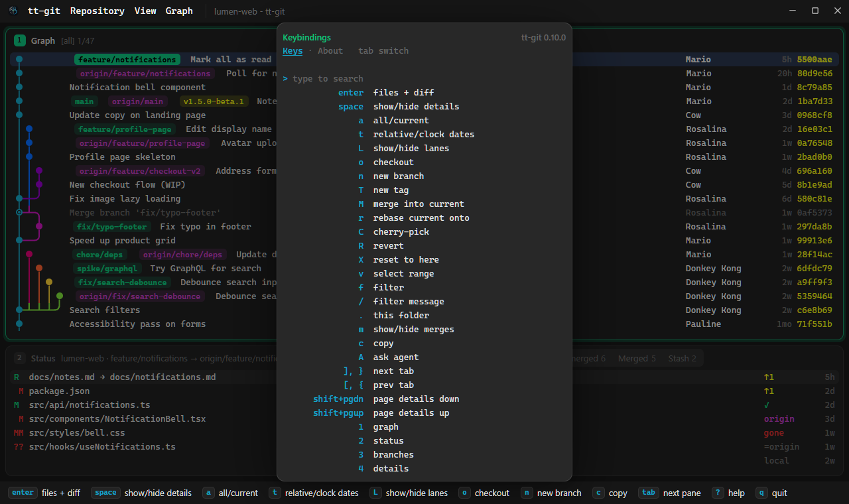Select commit 'Accessibility pass on forms'
The width and height of the screenshot is (849, 504).
pyautogui.click(x=137, y=324)
